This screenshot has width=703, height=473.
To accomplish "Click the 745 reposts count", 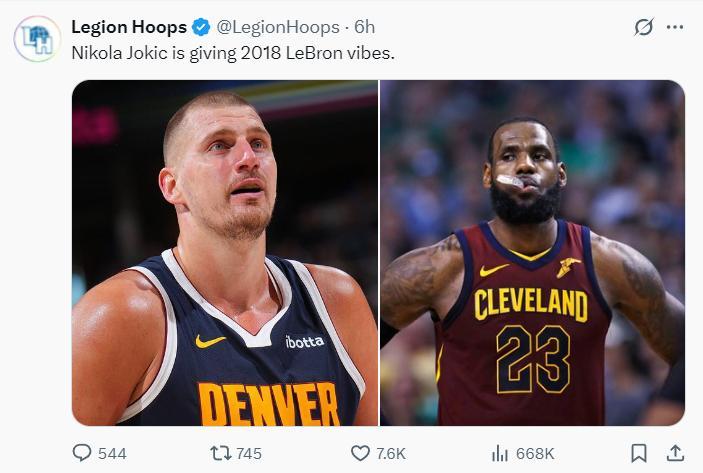I will (249, 454).
